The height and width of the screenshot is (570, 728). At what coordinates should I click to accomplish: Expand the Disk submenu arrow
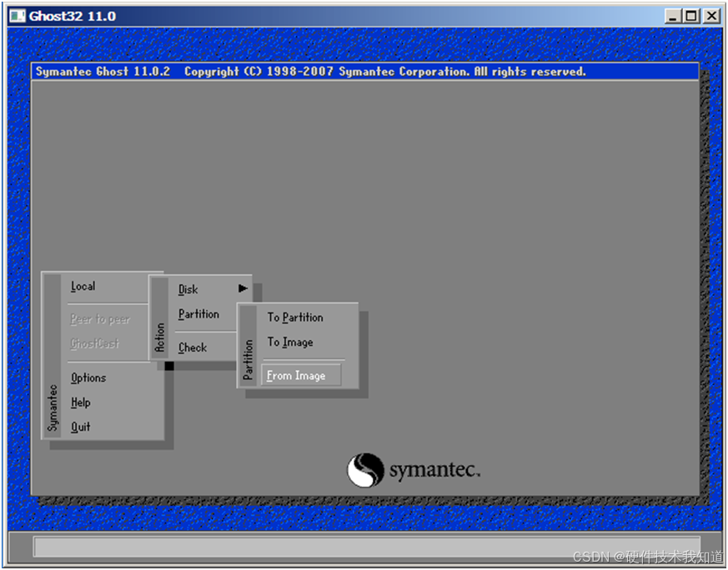coord(243,288)
